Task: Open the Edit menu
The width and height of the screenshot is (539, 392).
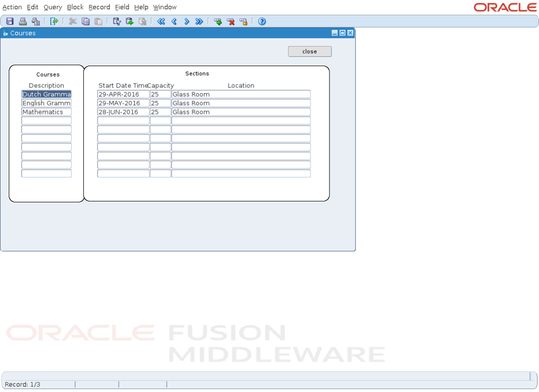Action: pos(32,7)
